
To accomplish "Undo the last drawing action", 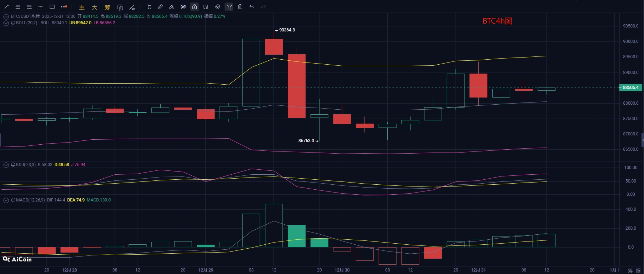I will click(x=252, y=7).
